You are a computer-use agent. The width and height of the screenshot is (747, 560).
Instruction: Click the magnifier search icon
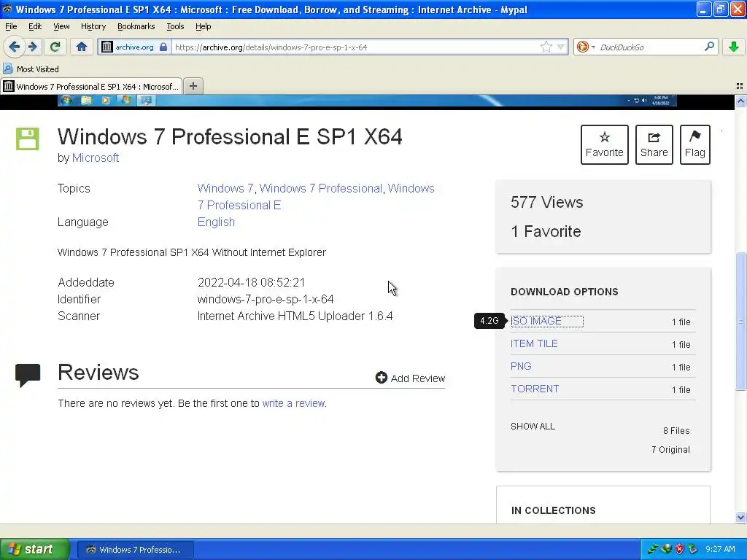click(x=709, y=46)
